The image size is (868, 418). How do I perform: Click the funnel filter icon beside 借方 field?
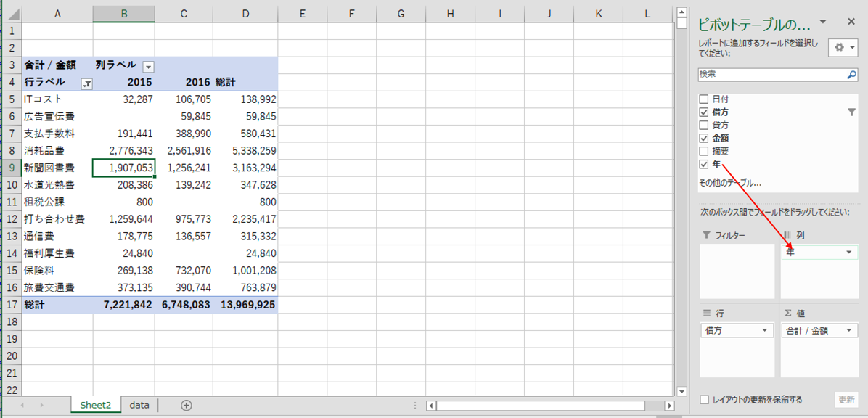[851, 112]
